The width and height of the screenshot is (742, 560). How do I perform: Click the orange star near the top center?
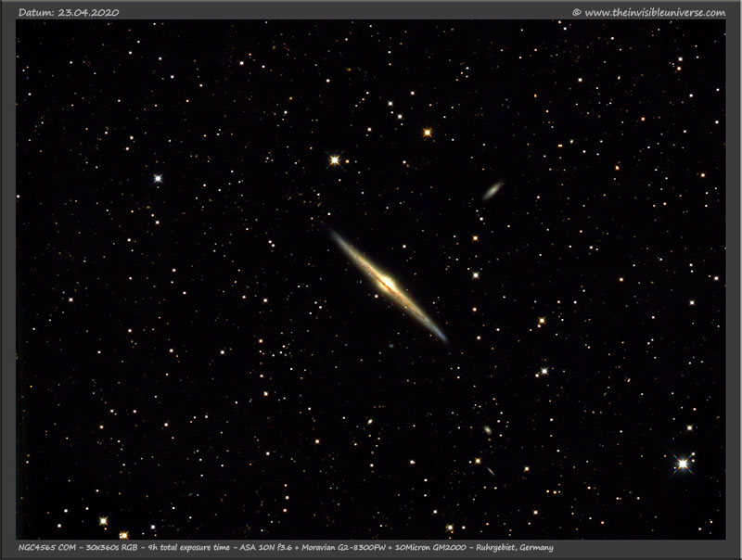[428, 133]
